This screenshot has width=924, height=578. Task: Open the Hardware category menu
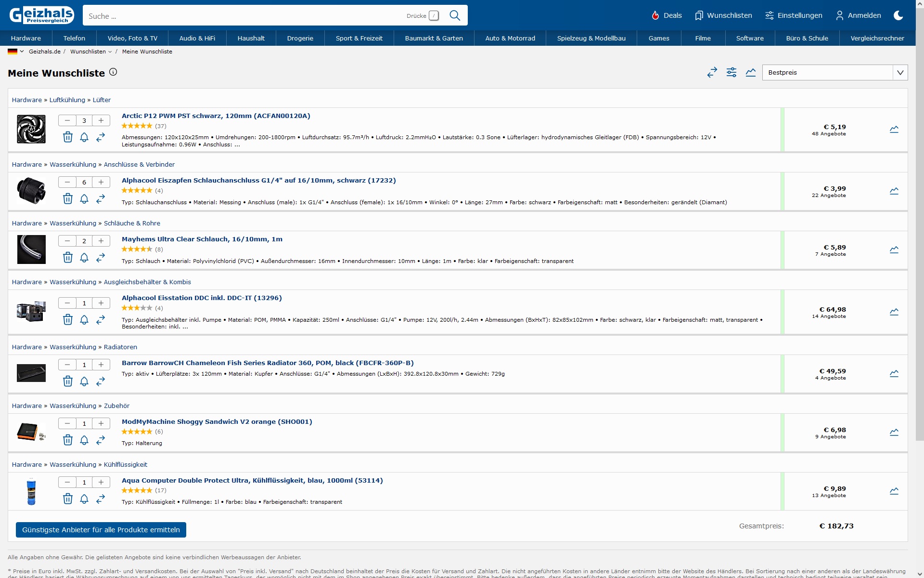click(26, 38)
